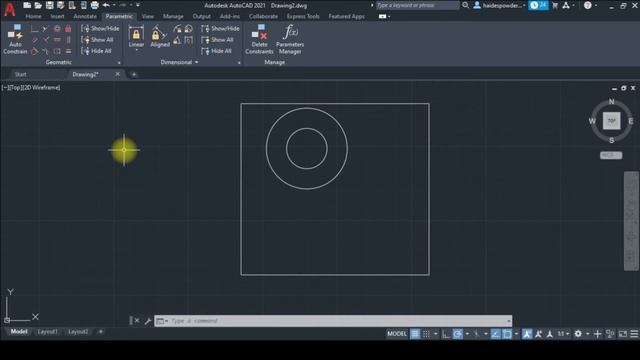This screenshot has width=640, height=360.
Task: Click the Customization menu icon in status bar
Action: (634, 334)
